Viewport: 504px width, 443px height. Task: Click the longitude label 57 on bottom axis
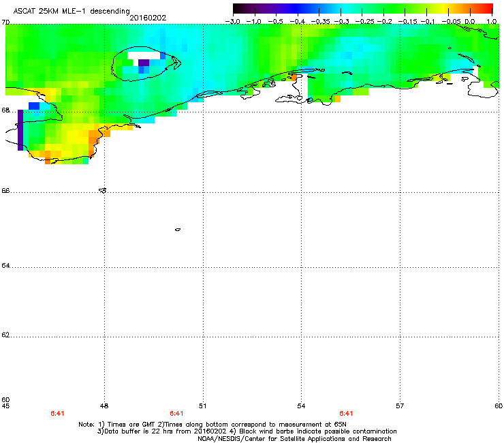point(400,406)
